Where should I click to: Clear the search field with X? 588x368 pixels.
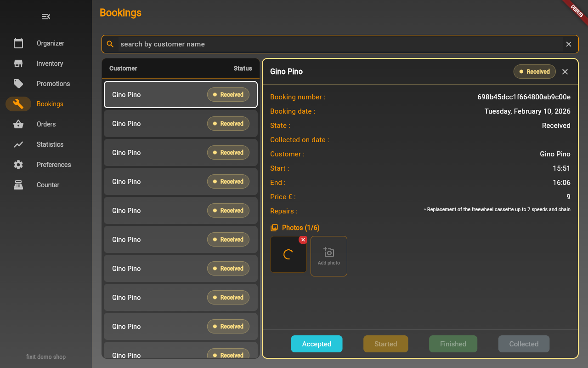(x=569, y=44)
